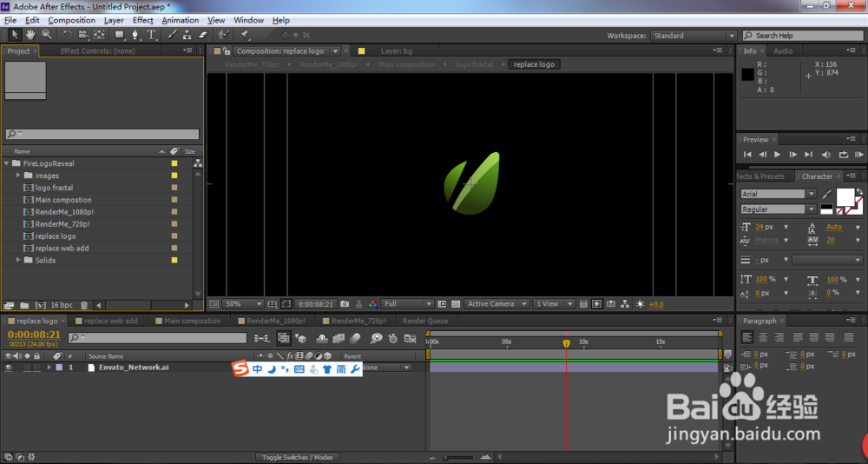868x464 pixels.
Task: Select the Rotation tool
Action: point(67,35)
